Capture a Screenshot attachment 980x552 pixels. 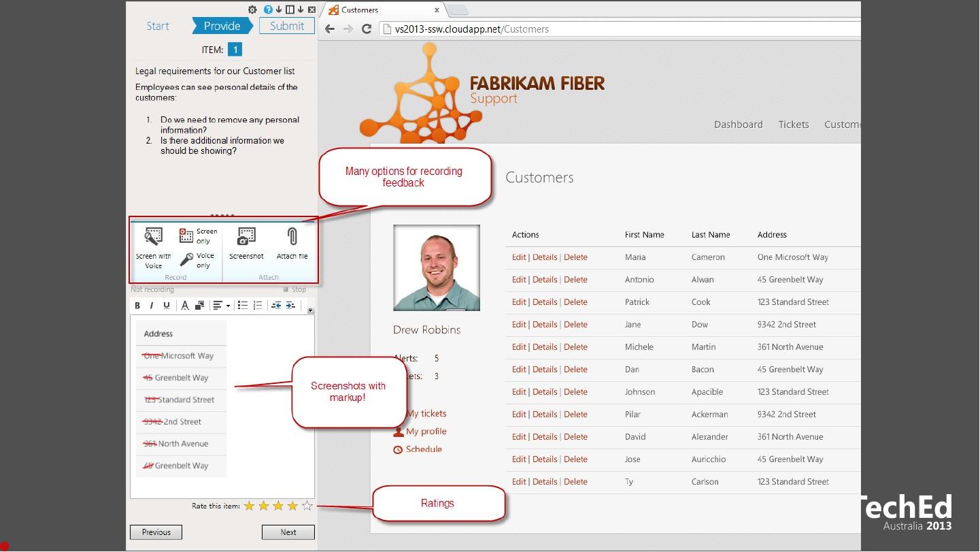[246, 243]
